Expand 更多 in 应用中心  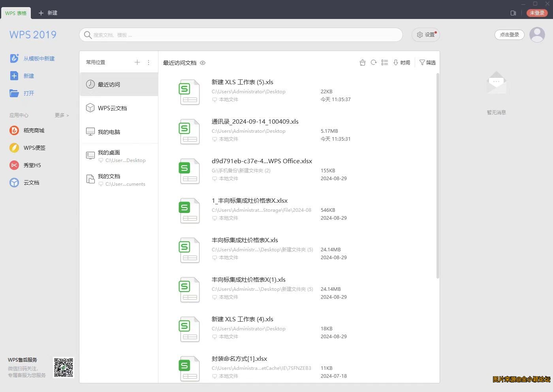[x=62, y=115]
